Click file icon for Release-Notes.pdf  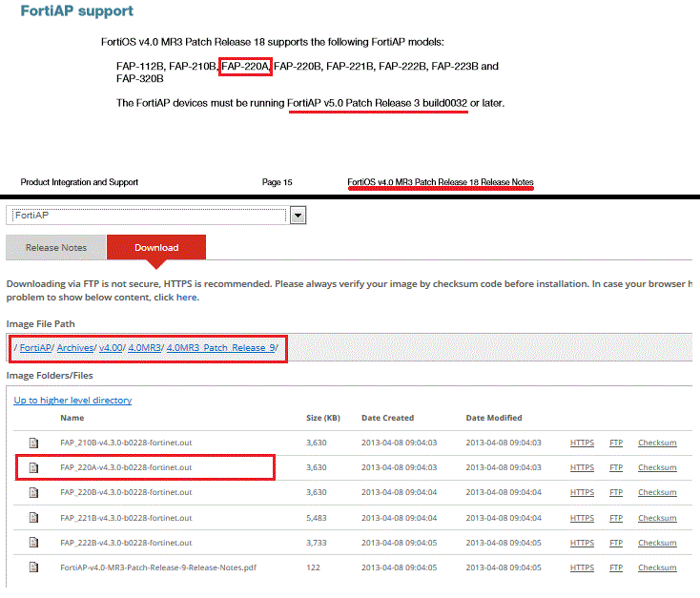point(34,567)
